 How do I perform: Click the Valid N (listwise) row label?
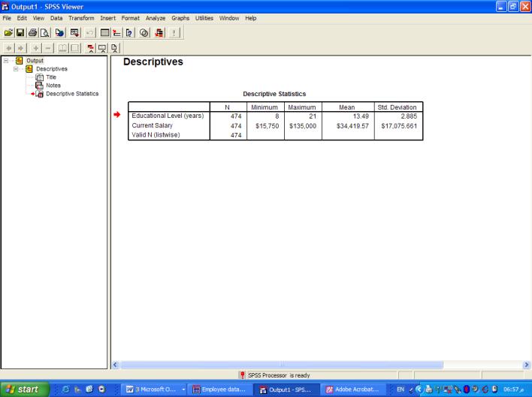[x=156, y=135]
